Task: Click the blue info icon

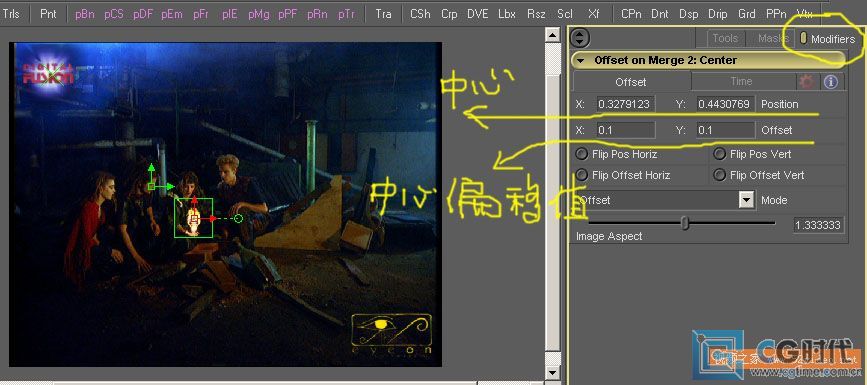Action: point(831,82)
